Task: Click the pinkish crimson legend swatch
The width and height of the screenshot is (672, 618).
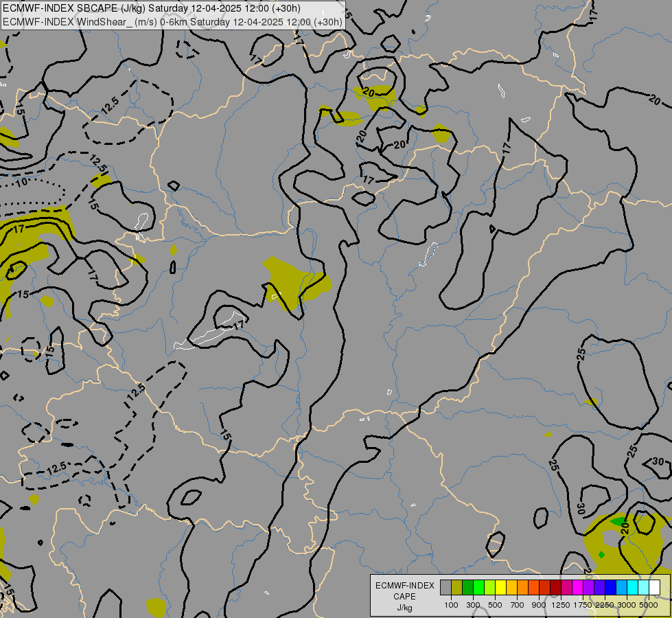Action: 567,587
